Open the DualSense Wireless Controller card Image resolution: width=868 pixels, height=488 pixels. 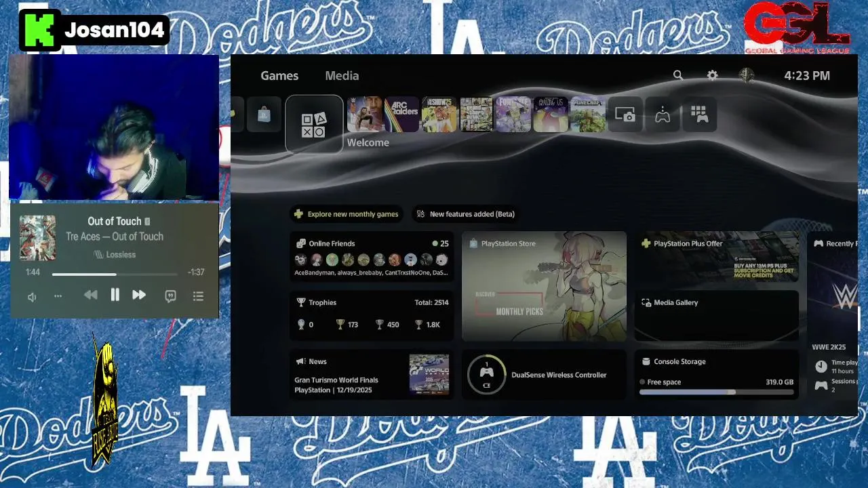(544, 374)
